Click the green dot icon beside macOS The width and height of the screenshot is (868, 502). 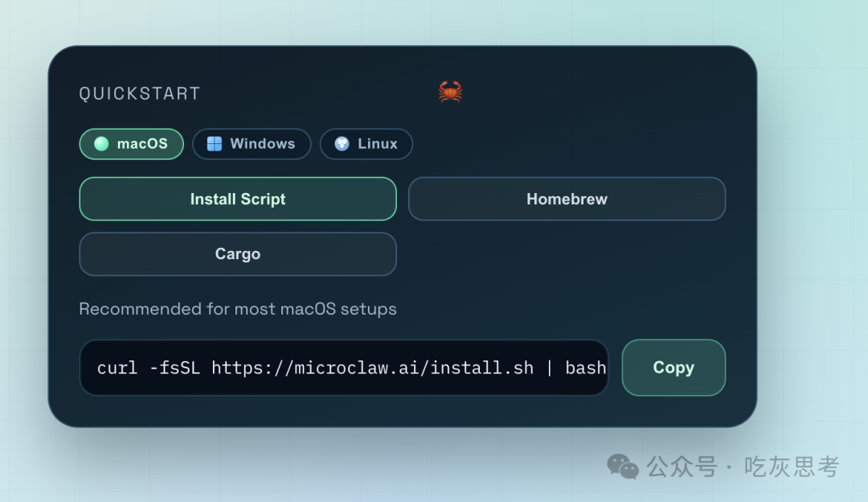point(101,144)
